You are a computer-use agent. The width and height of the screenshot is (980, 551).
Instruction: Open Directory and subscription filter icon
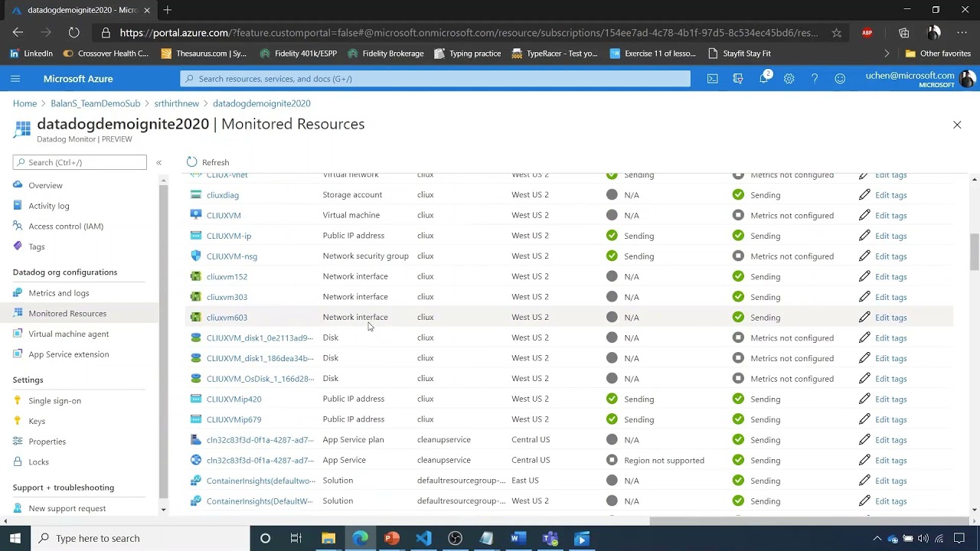point(738,79)
